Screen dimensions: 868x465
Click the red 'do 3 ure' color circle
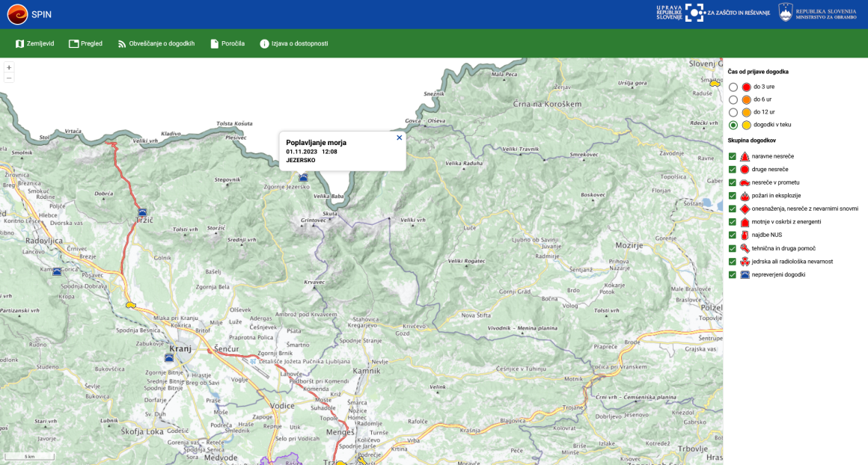click(x=746, y=87)
